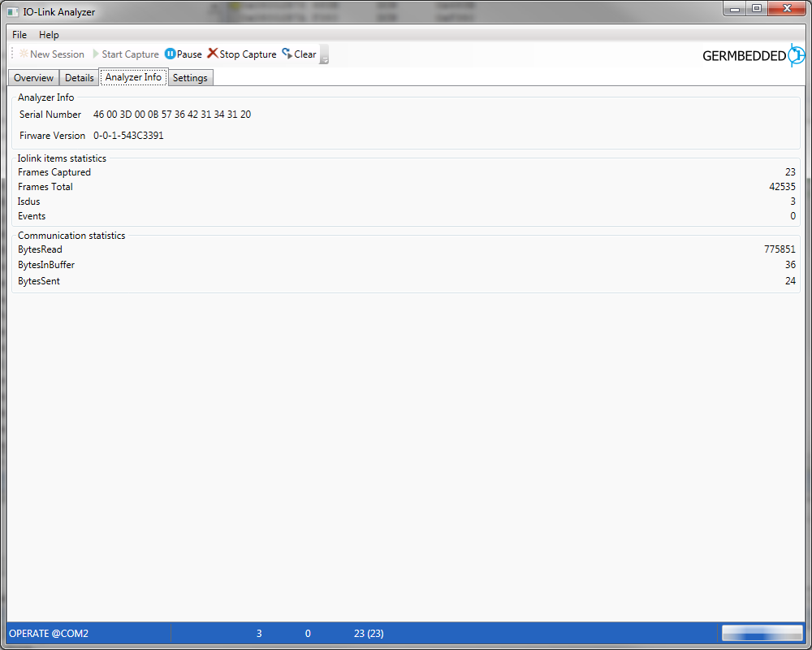The width and height of the screenshot is (812, 650).
Task: Stop Capture with the red X
Action: (x=242, y=54)
